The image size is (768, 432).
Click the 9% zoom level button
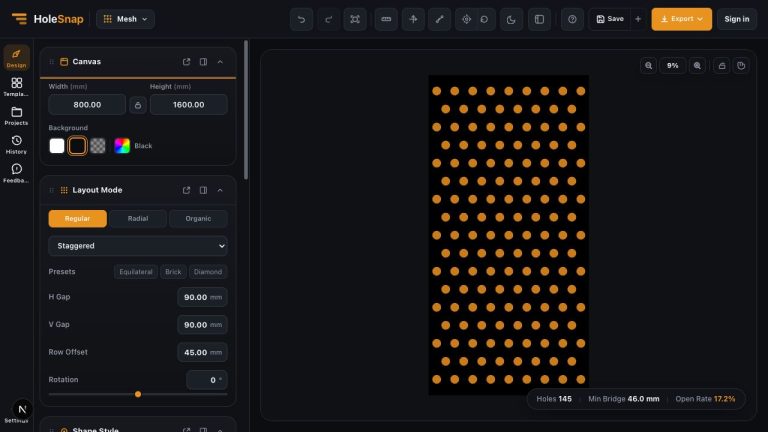click(x=672, y=66)
